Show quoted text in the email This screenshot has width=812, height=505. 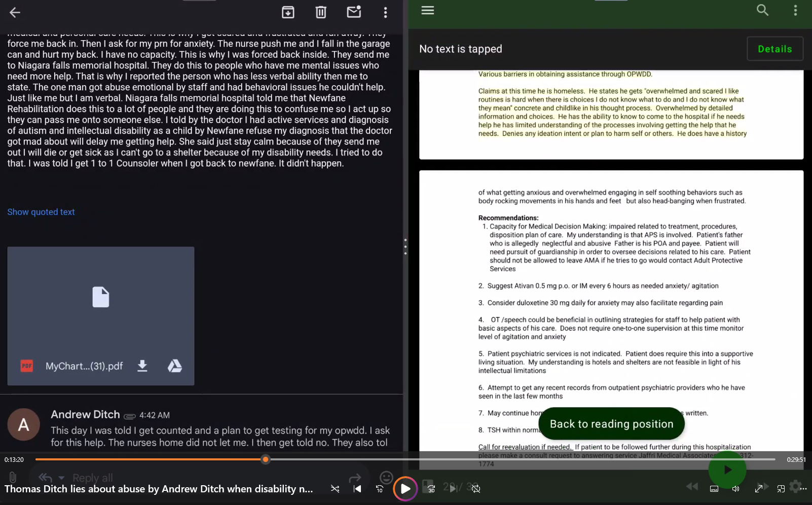point(41,212)
